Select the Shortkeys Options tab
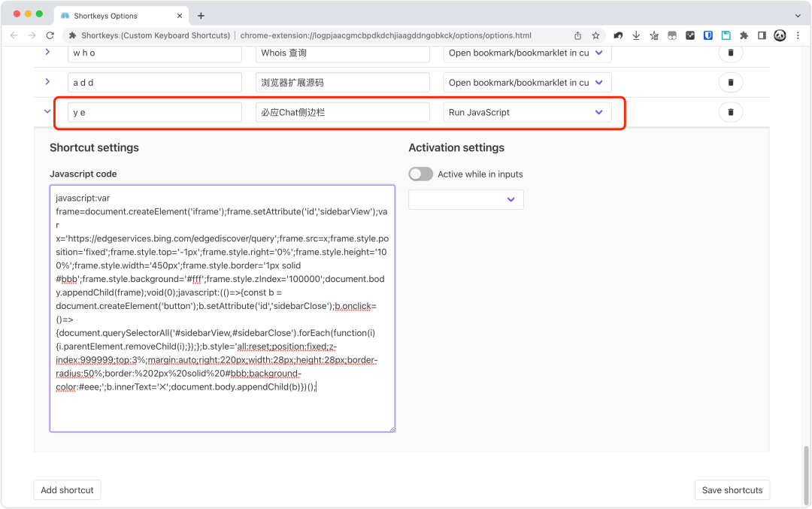Viewport: 812px width, 509px height. point(120,16)
